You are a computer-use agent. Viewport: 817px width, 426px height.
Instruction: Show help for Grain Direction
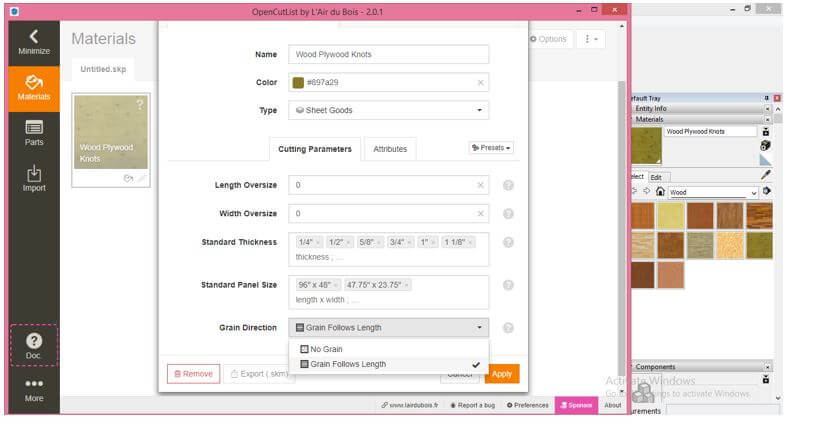click(x=508, y=328)
